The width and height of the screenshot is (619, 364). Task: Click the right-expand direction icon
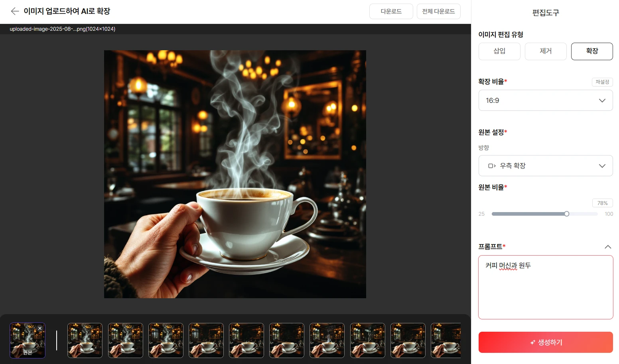492,166
